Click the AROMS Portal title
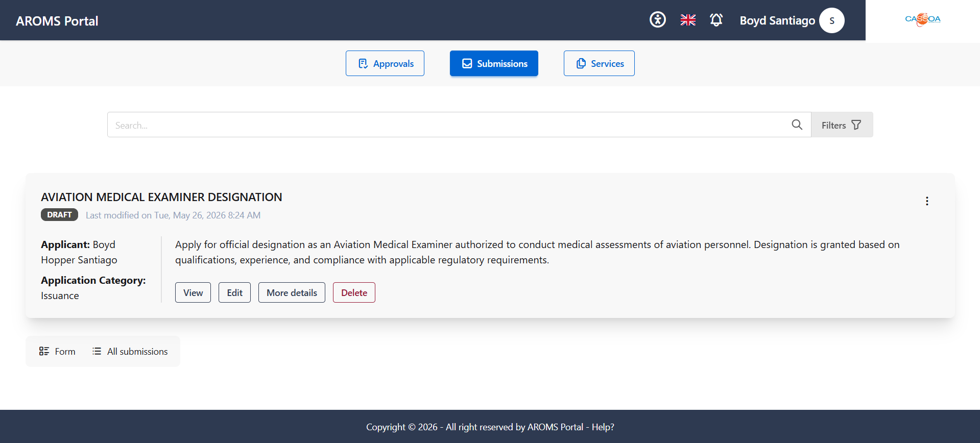 tap(57, 21)
